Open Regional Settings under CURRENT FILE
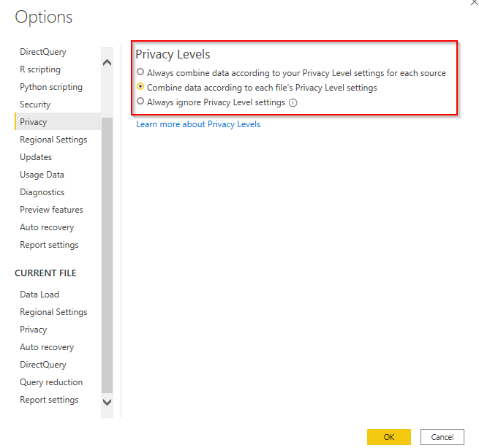This screenshot has width=479, height=448. tap(53, 312)
